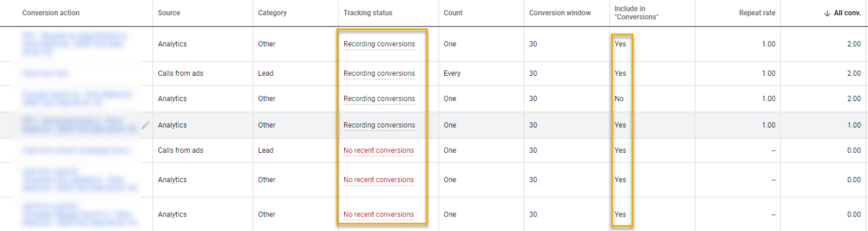The image size is (868, 231).
Task: Click the first red No recent conversions status
Action: click(379, 150)
